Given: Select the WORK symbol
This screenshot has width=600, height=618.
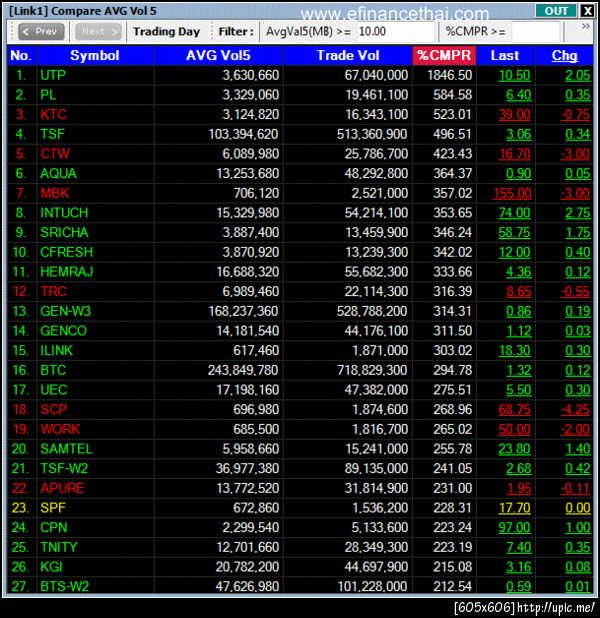Looking at the screenshot, I should (x=60, y=429).
